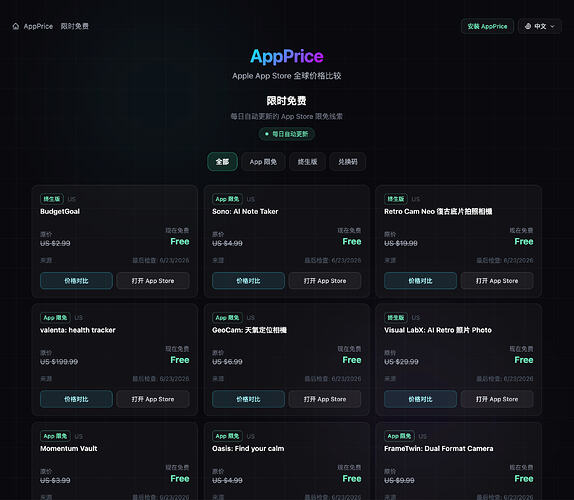Click the US $2.99 original price on BudgetGoal

55,243
